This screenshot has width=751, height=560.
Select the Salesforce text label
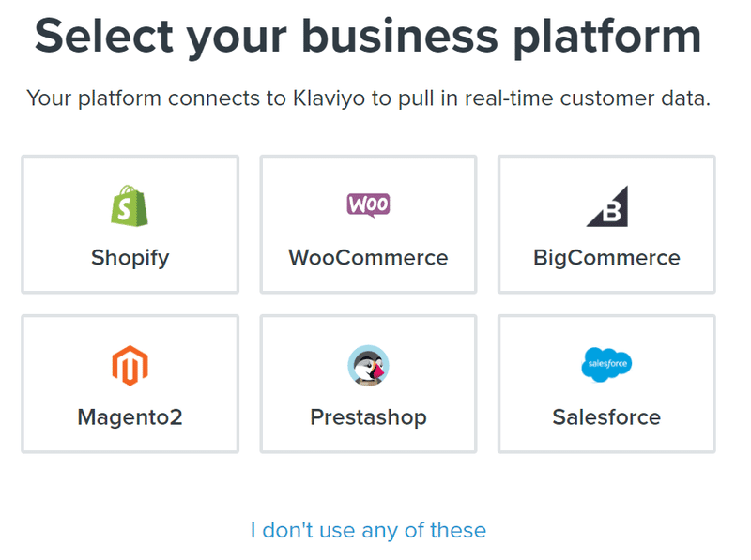pos(606,416)
